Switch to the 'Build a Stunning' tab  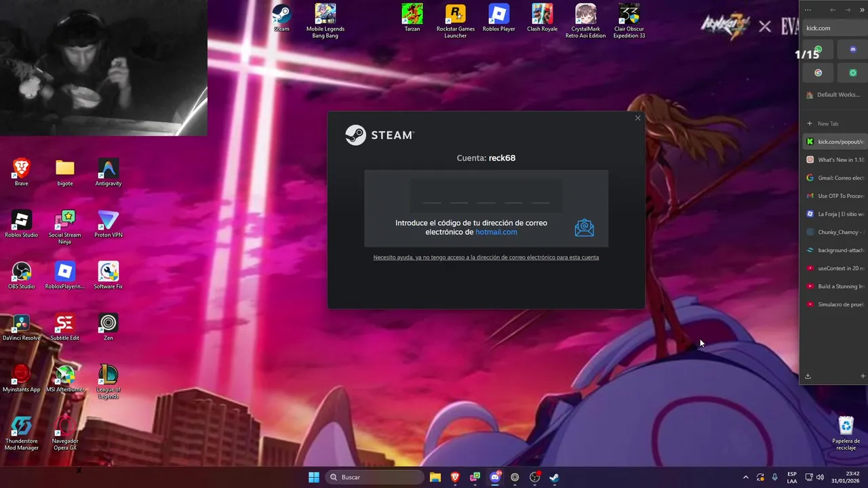click(835, 286)
